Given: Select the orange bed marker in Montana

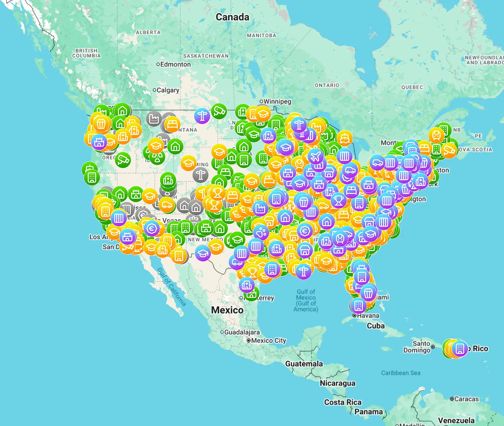Looking at the screenshot, I should tap(172, 124).
